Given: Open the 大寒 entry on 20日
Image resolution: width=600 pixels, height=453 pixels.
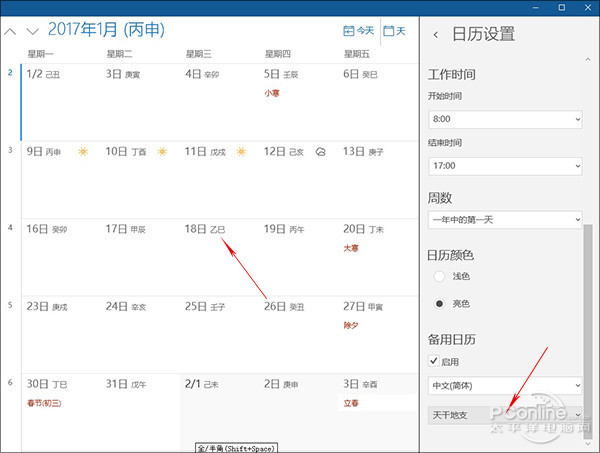Looking at the screenshot, I should (x=351, y=248).
